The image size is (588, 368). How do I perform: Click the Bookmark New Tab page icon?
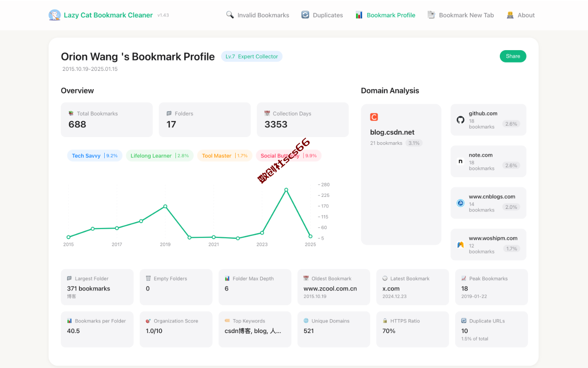tap(431, 15)
